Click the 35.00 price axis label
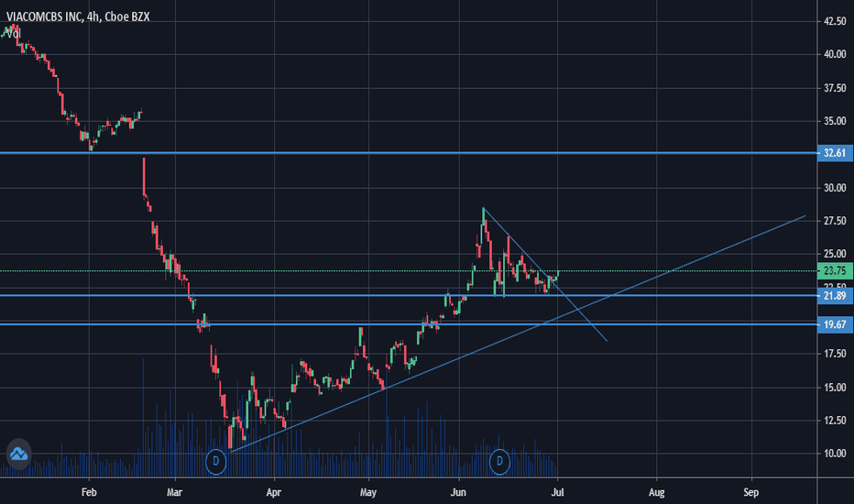Image resolution: width=854 pixels, height=504 pixels. 835,122
